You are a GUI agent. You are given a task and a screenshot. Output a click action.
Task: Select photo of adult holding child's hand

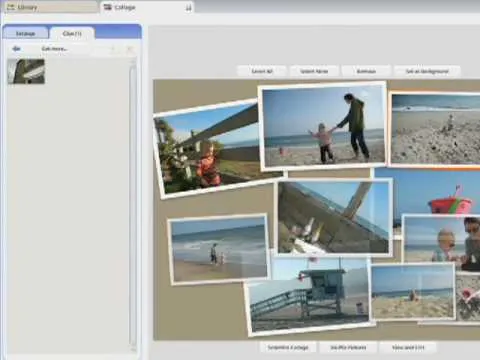(x=323, y=126)
